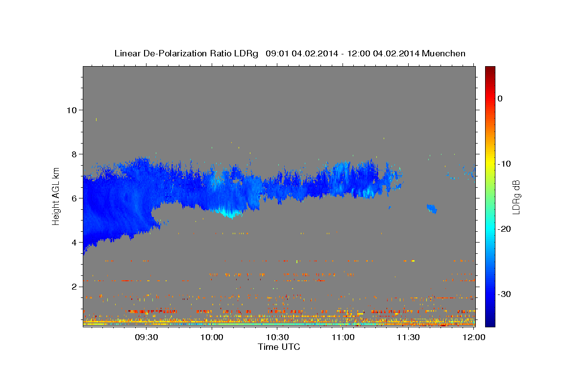Select the 10:00 time tick label
Viewport: 588px width, 392px height.
(212, 337)
